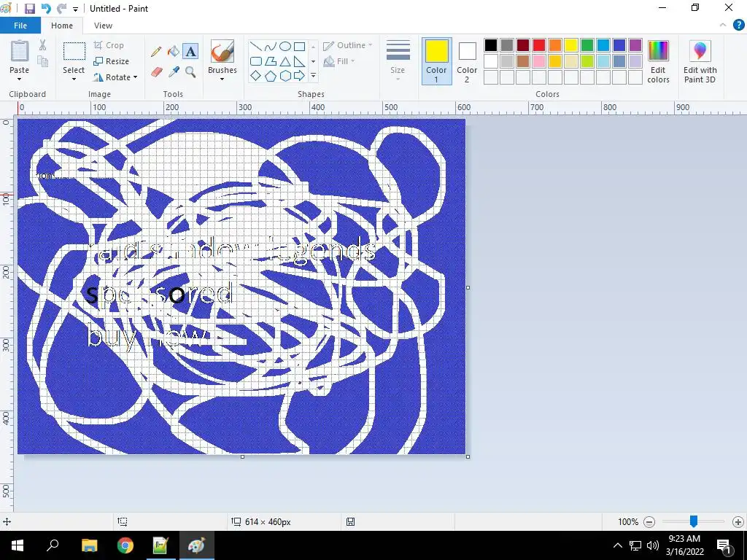The width and height of the screenshot is (747, 560).
Task: Click the Crop button
Action: pos(109,45)
